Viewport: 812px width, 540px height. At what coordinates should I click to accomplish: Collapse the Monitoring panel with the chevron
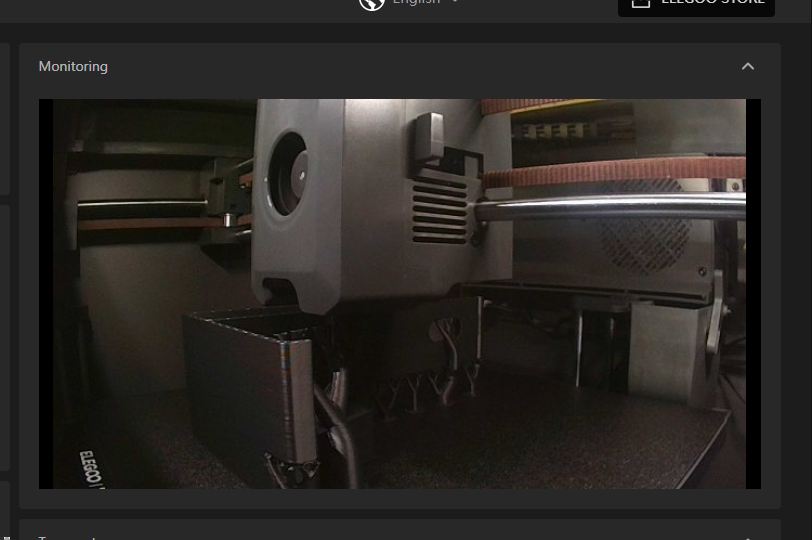pyautogui.click(x=747, y=66)
